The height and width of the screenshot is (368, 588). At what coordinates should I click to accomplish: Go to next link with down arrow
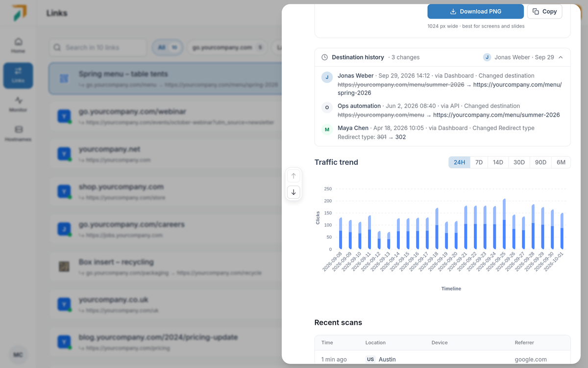pyautogui.click(x=294, y=192)
